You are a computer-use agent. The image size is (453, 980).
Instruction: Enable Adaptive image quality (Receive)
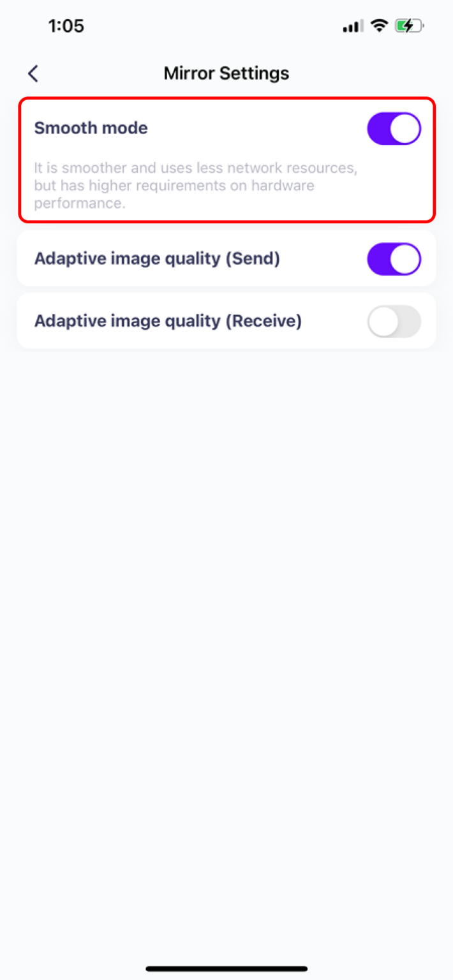click(x=394, y=321)
